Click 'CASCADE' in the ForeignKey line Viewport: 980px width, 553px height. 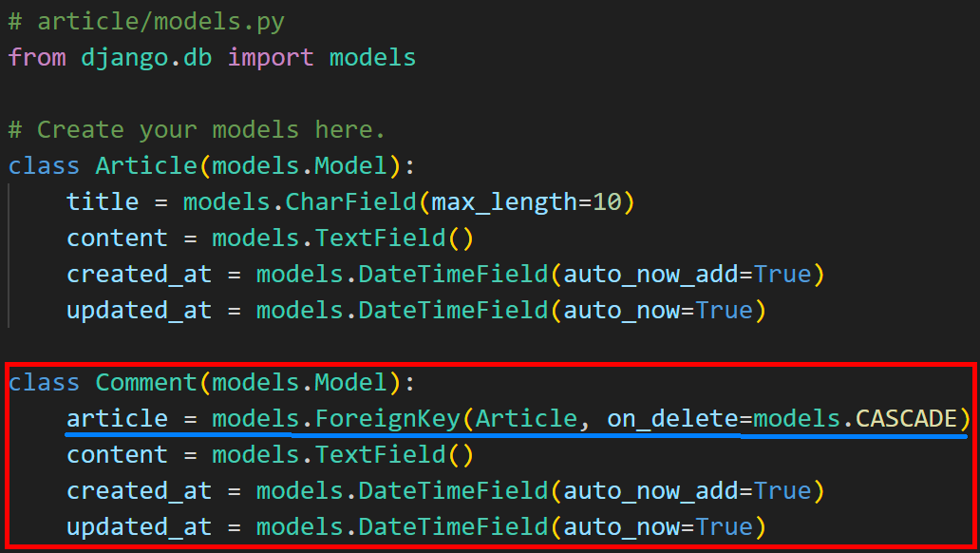(906, 418)
